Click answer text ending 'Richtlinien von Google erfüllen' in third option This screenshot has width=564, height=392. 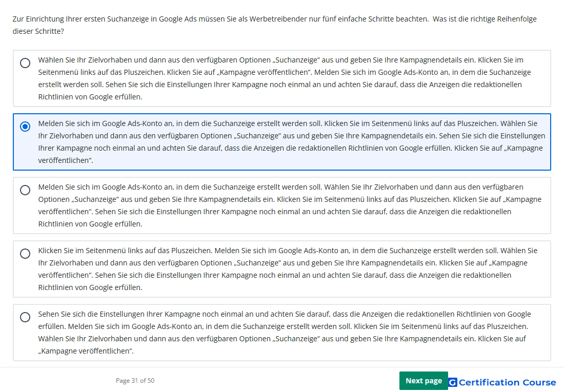(x=290, y=205)
